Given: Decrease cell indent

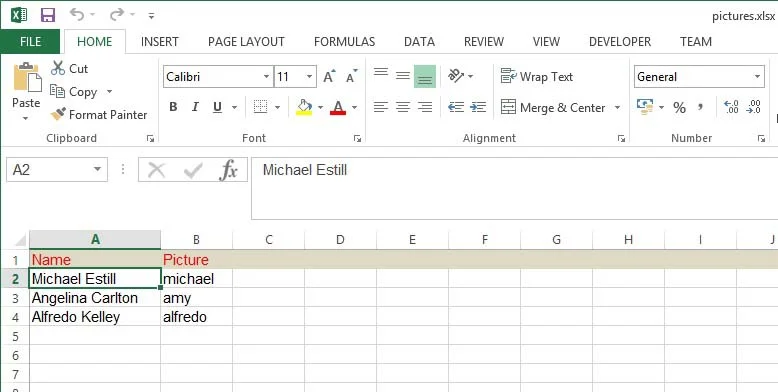Looking at the screenshot, I should (x=455, y=107).
